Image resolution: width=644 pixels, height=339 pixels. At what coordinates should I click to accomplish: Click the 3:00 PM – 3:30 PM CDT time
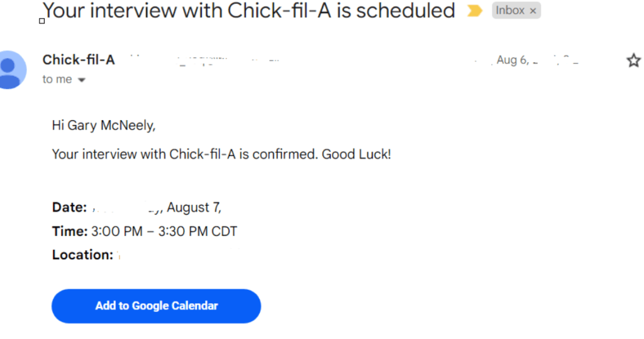(164, 231)
